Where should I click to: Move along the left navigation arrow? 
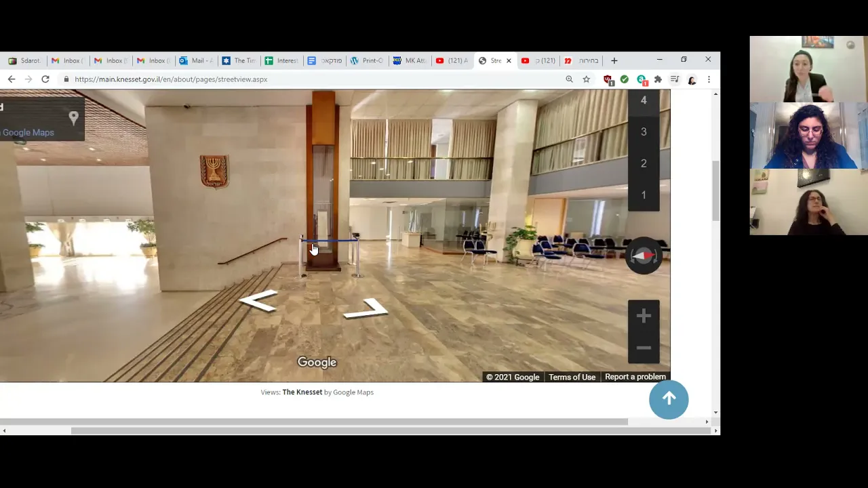click(258, 300)
